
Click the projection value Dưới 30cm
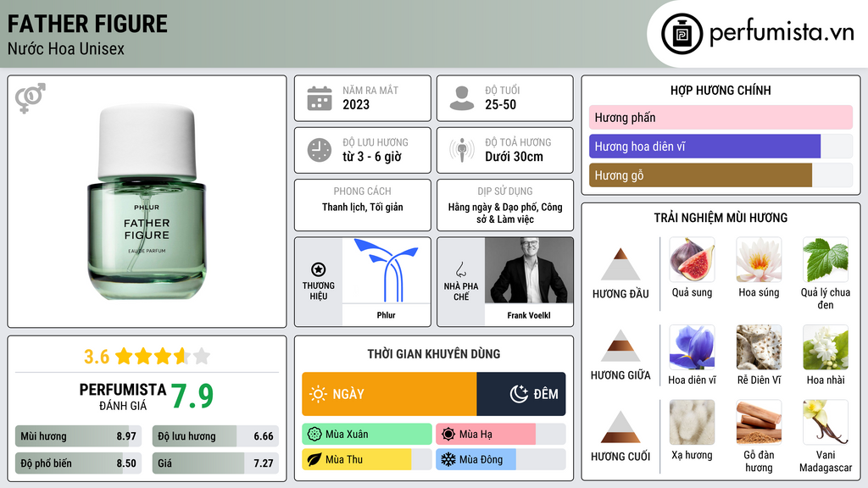point(515,157)
